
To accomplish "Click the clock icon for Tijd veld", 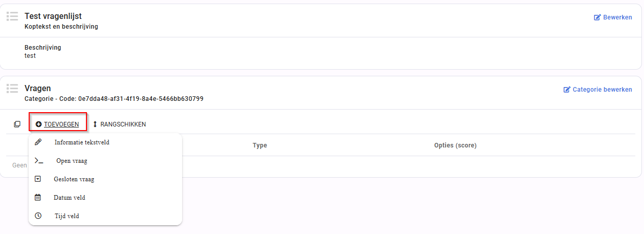I will pyautogui.click(x=38, y=216).
